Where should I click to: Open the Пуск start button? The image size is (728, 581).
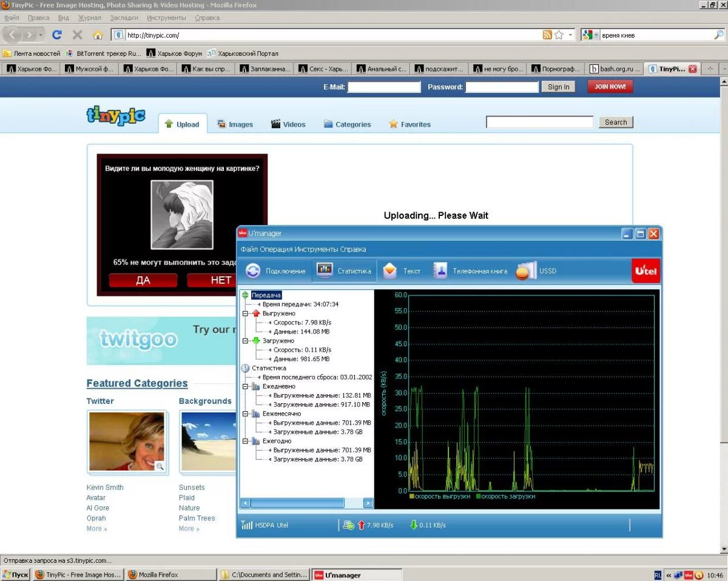(x=16, y=574)
